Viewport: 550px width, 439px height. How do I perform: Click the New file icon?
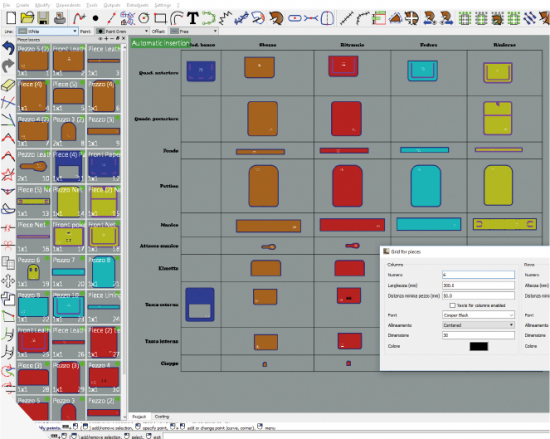point(11,18)
